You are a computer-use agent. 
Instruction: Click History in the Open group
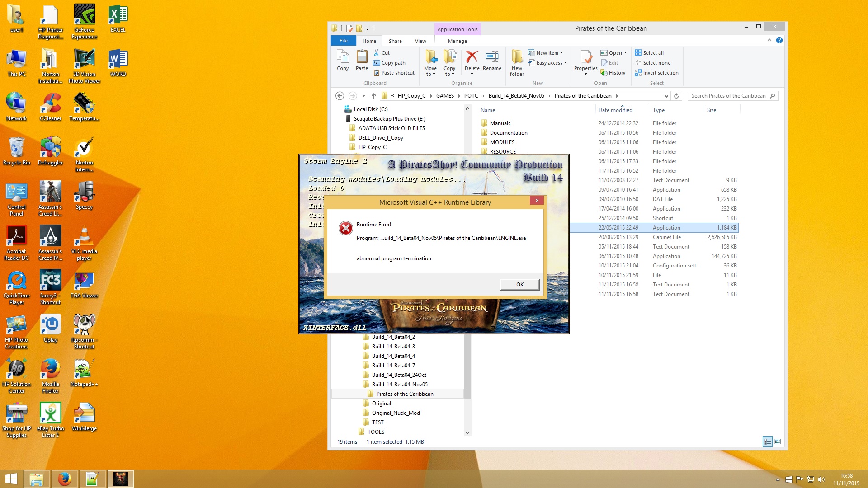pyautogui.click(x=613, y=73)
